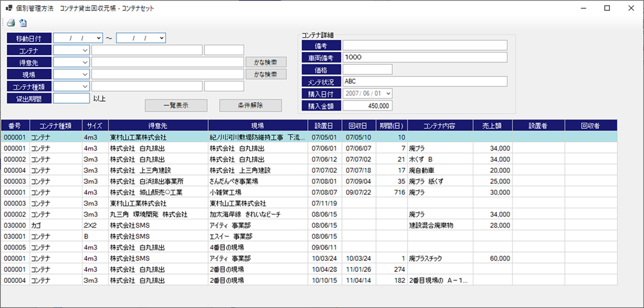This screenshot has height=308, width=644.
Task: Click the 株式会社 白浜排出事業所 customer cell
Action: (x=158, y=181)
